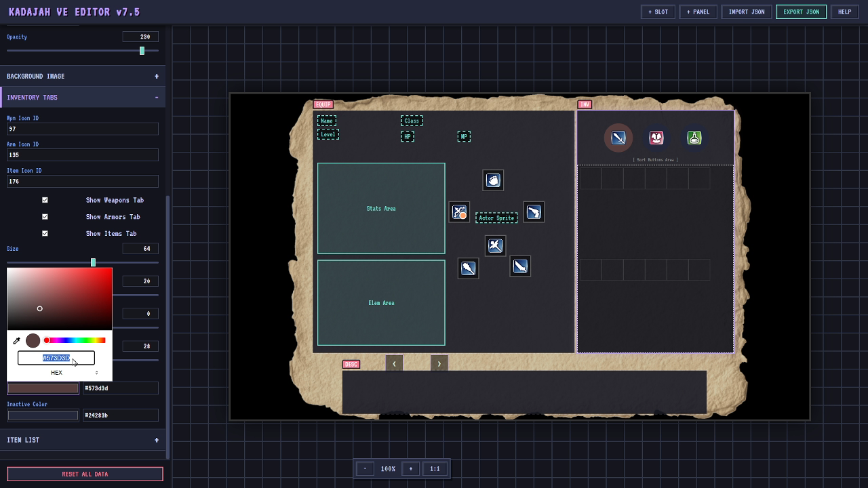The image size is (868, 488).
Task: Click the Item Icon ID input field
Action: (x=83, y=181)
